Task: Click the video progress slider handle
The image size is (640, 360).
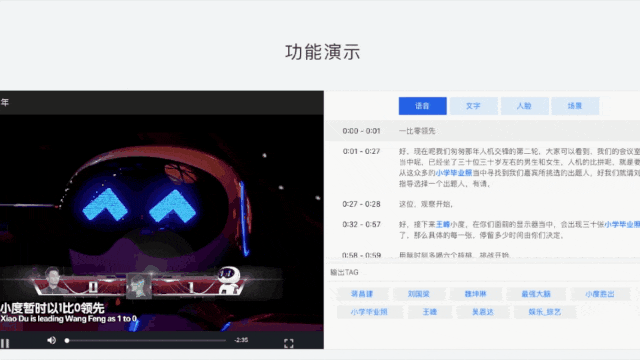Action: point(67,340)
